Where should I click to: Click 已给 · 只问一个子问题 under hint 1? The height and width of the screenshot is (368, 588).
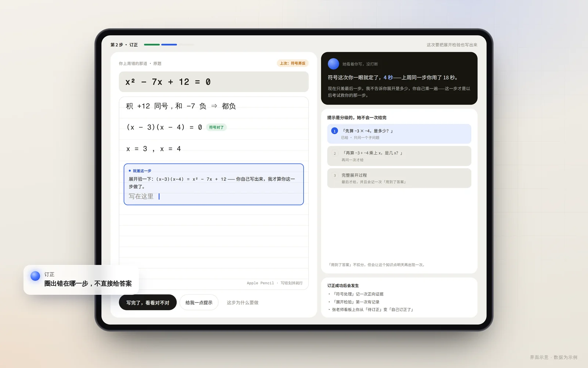360,138
